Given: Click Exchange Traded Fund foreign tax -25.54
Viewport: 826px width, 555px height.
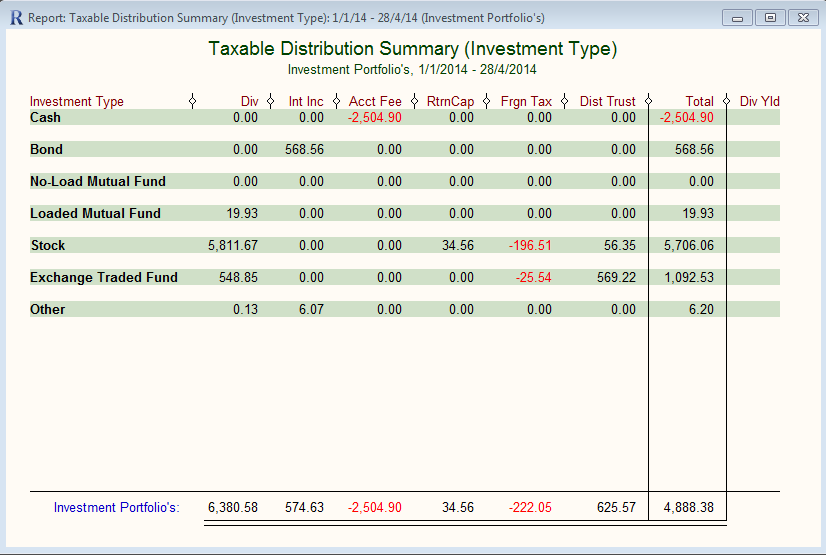Looking at the screenshot, I should [x=534, y=278].
